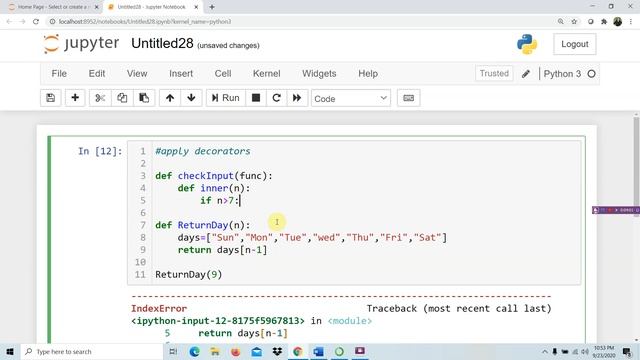This screenshot has width=640, height=360.
Task: Click the pencil edit icon beside Trusted
Action: coord(526,74)
